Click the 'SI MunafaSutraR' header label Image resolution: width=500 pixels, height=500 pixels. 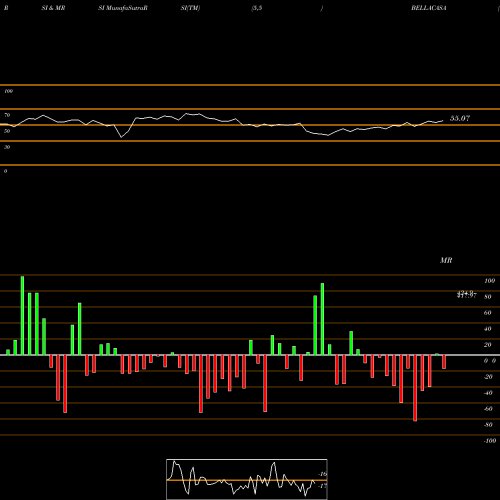[x=123, y=8]
